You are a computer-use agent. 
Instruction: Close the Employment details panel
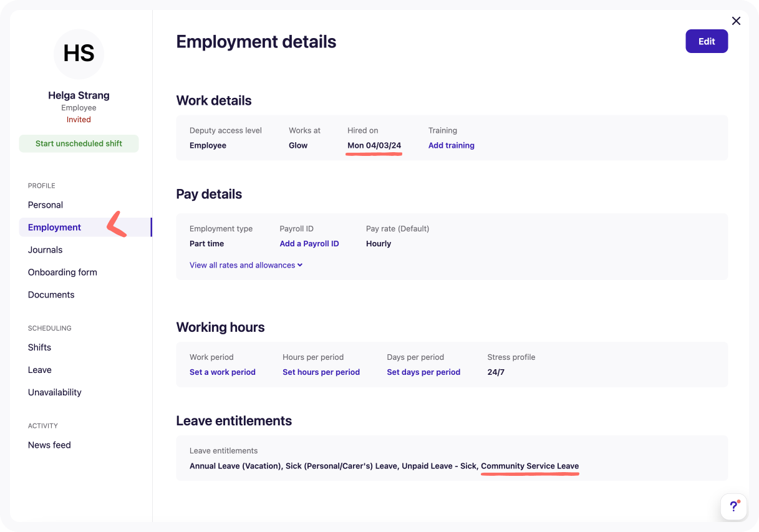tap(736, 21)
